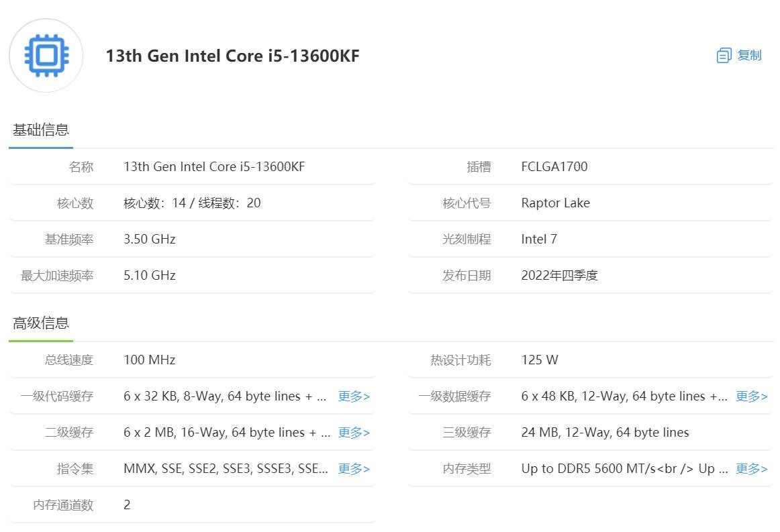
Task: Click the 发布日期 value 2022年四季度
Action: pyautogui.click(x=559, y=276)
